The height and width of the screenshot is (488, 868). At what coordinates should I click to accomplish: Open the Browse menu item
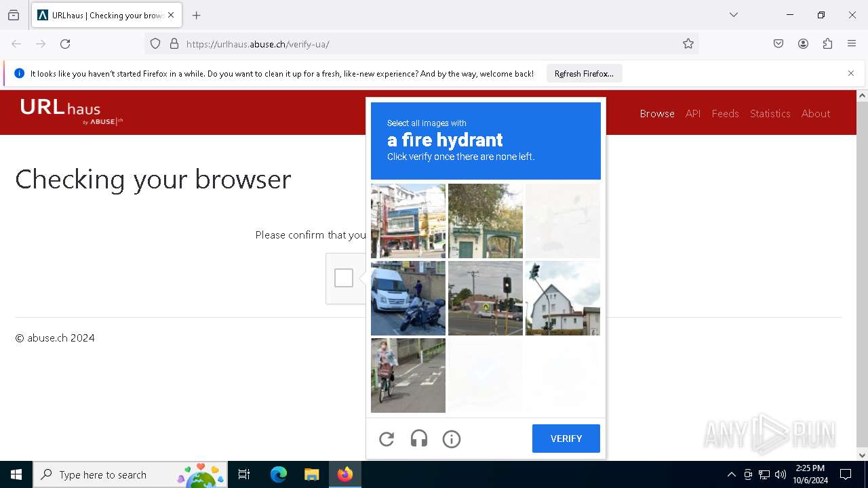(657, 113)
